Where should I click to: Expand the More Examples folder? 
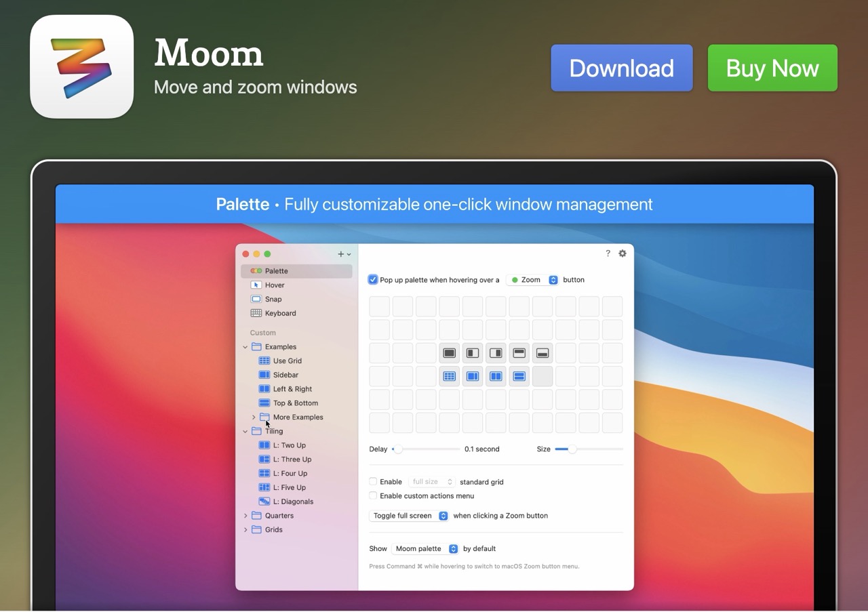coord(254,417)
